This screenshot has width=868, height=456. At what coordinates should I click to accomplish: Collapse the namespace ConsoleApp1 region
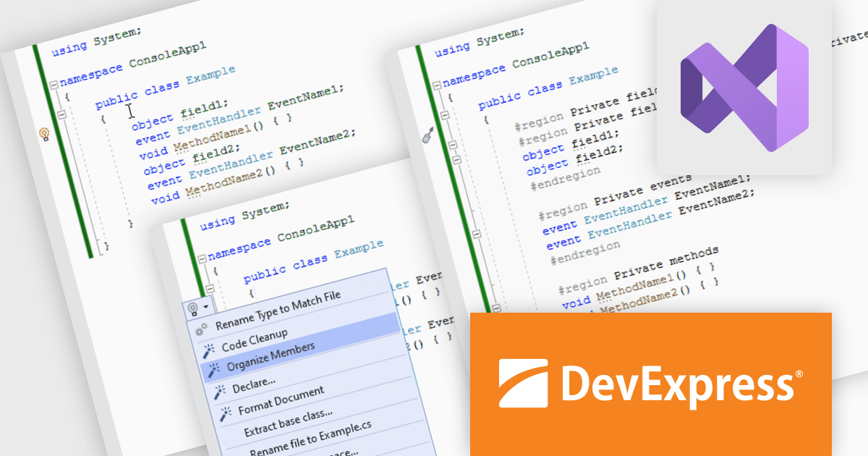click(x=54, y=83)
